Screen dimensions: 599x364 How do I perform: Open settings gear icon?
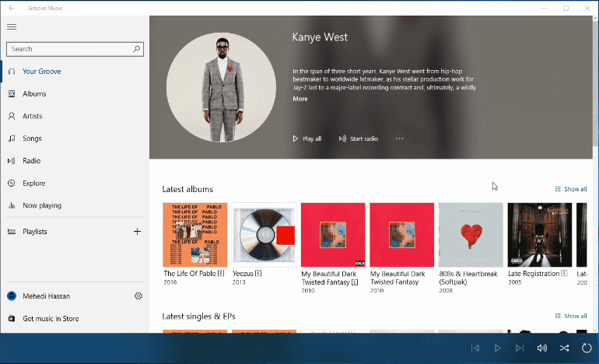[138, 296]
